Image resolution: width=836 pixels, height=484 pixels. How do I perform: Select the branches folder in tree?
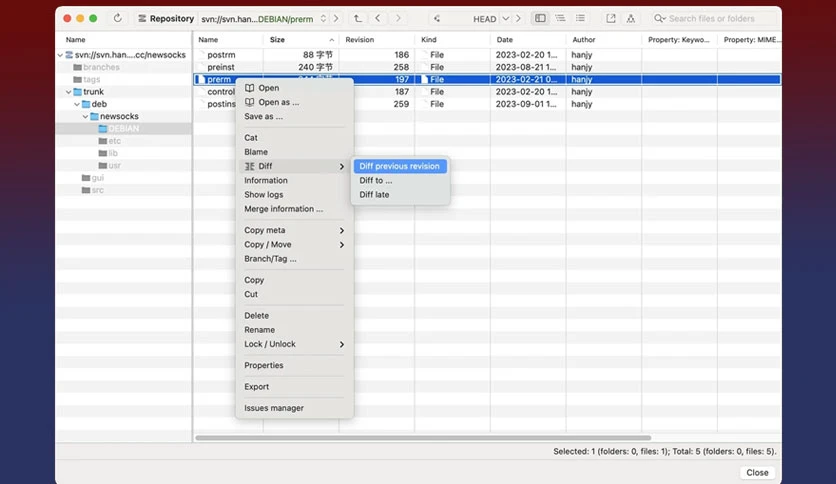[x=97, y=67]
